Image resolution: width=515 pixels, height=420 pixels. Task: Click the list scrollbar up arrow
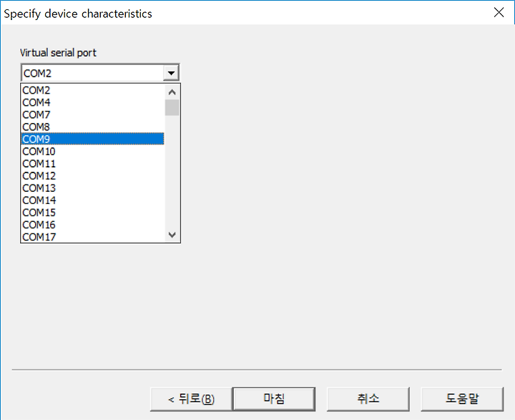click(172, 92)
